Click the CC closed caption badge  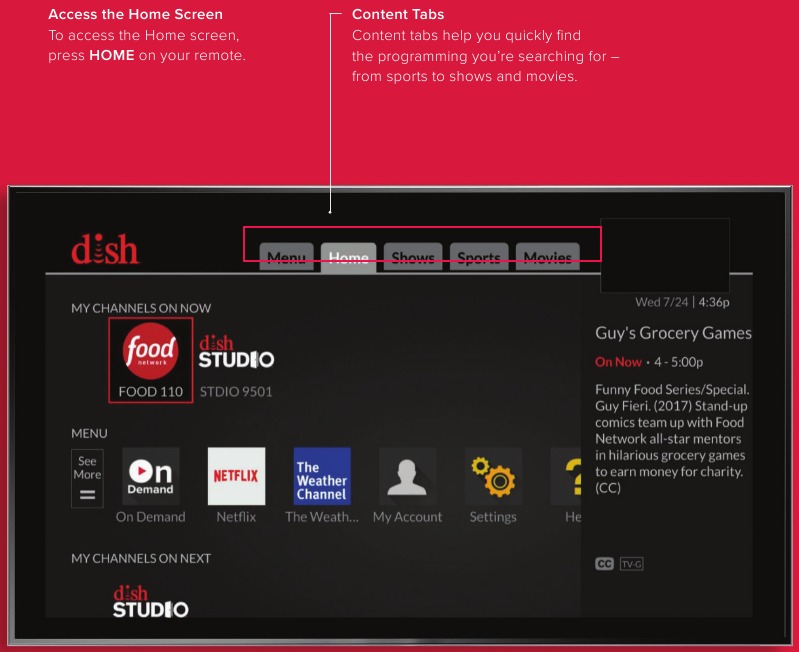604,564
